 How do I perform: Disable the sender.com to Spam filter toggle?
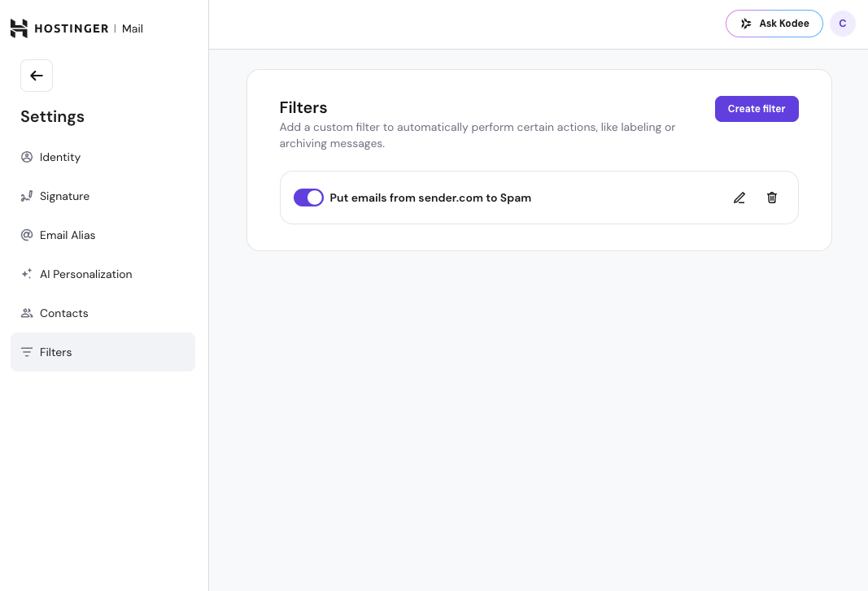point(308,198)
